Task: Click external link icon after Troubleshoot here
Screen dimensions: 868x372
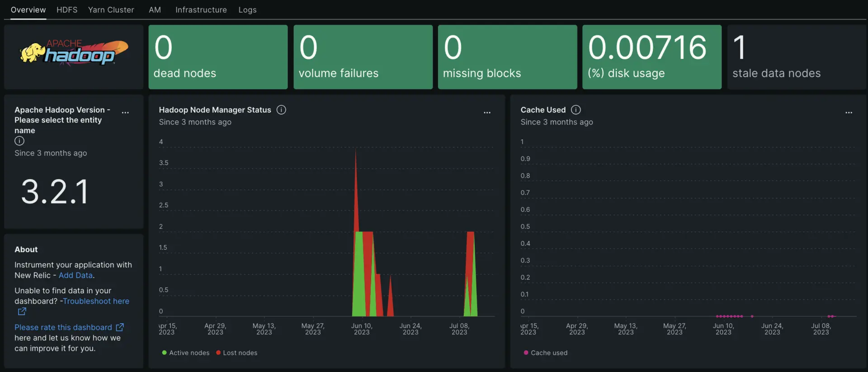Action: 22,311
